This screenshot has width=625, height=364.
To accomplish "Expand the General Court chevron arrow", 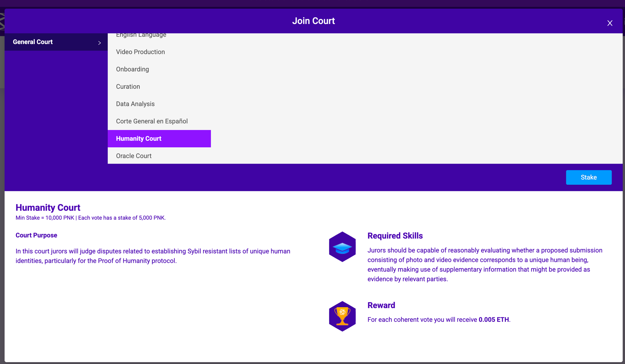I will click(x=99, y=43).
